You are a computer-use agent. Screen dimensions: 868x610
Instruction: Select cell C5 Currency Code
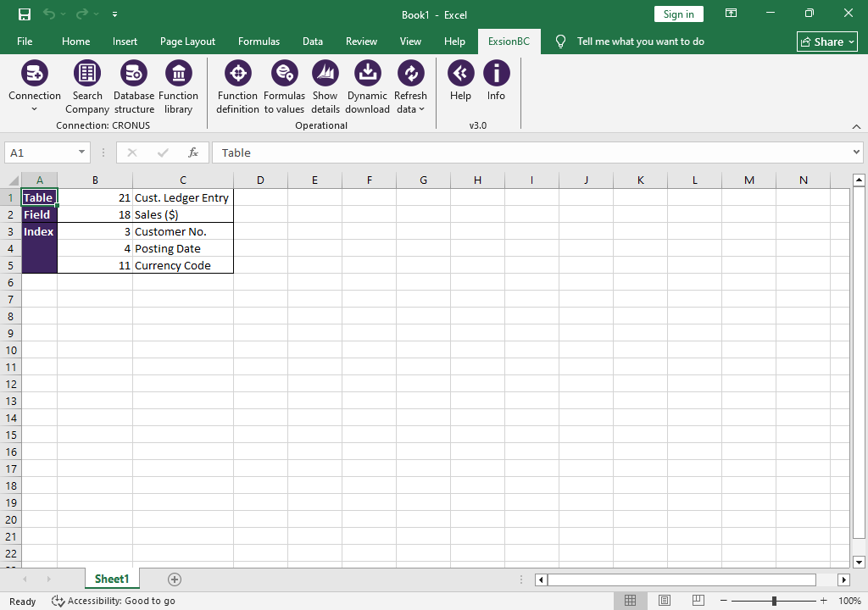[183, 265]
